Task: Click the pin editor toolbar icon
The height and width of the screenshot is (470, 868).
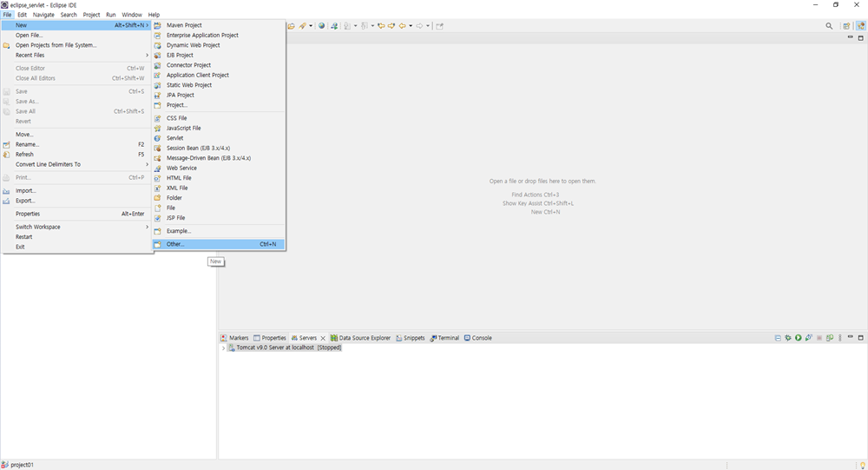Action: pyautogui.click(x=439, y=25)
